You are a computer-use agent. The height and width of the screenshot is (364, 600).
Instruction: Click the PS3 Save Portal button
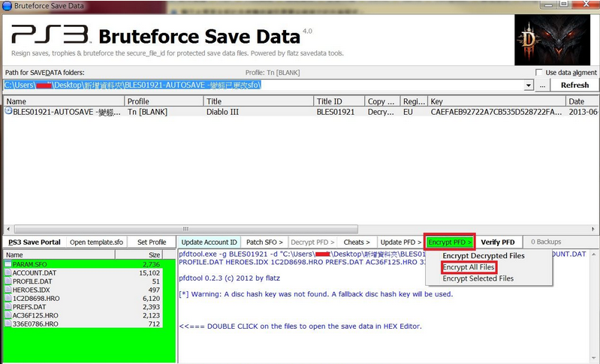coord(35,242)
